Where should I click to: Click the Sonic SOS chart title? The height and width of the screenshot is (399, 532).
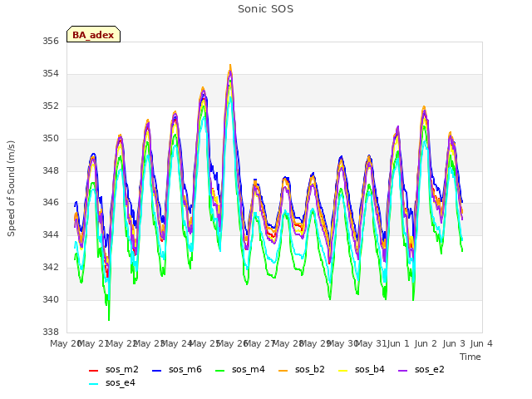coord(266,9)
